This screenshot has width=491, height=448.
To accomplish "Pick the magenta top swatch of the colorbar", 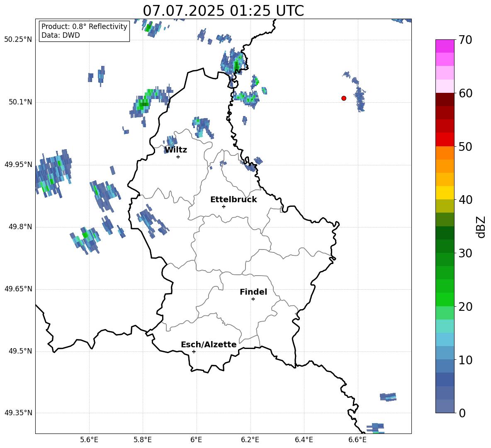I will tap(445, 46).
